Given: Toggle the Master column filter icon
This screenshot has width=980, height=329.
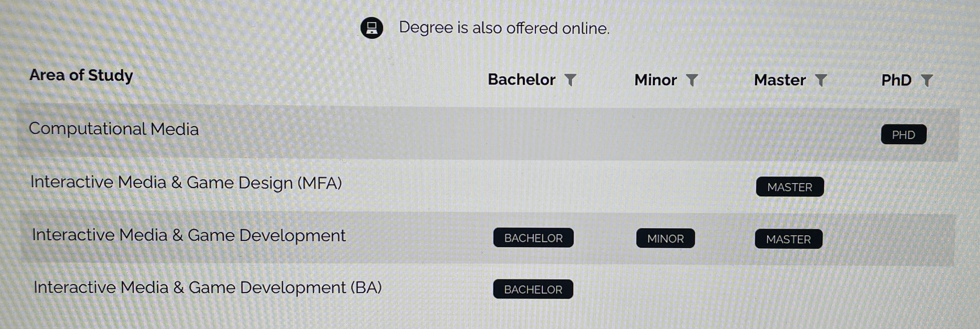Looking at the screenshot, I should [821, 80].
